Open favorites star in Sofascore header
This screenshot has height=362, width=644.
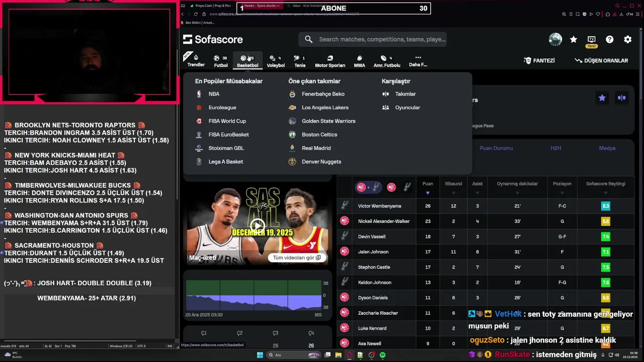coord(574,39)
